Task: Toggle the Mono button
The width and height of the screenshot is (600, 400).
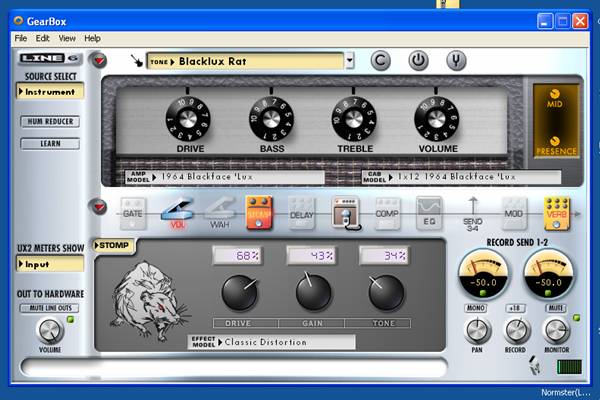Action: click(476, 308)
